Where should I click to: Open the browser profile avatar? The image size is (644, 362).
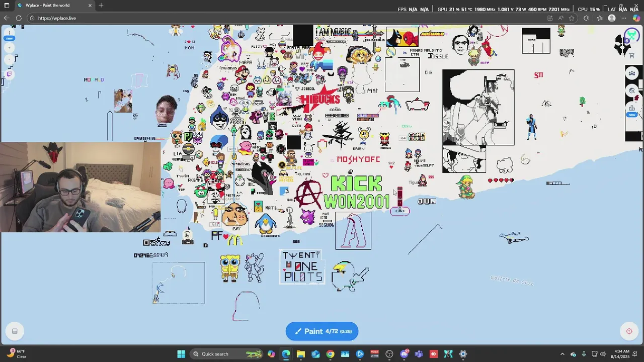coord(612,18)
